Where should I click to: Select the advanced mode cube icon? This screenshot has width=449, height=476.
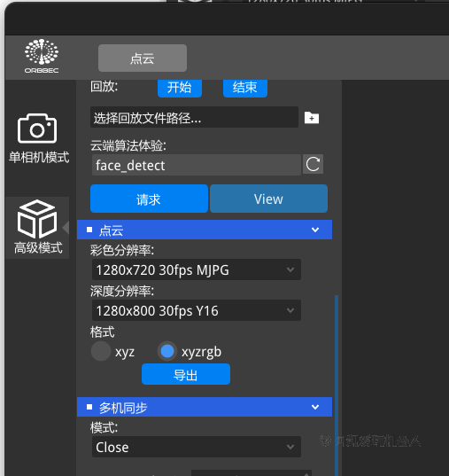coord(37,219)
